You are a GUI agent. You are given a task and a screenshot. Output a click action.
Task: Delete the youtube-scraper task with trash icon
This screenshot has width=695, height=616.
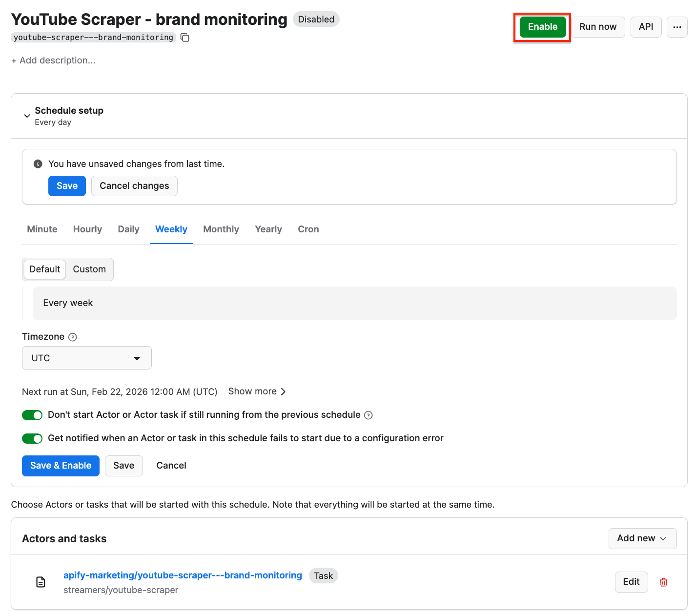(663, 582)
